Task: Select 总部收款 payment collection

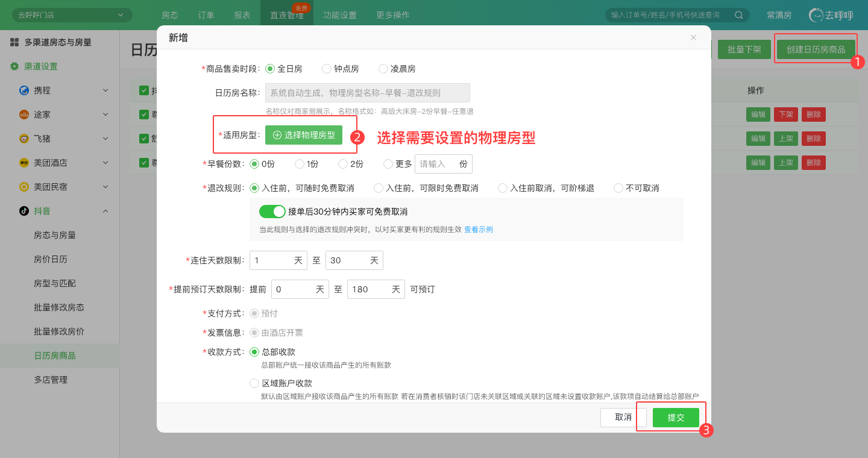Action: coord(254,352)
